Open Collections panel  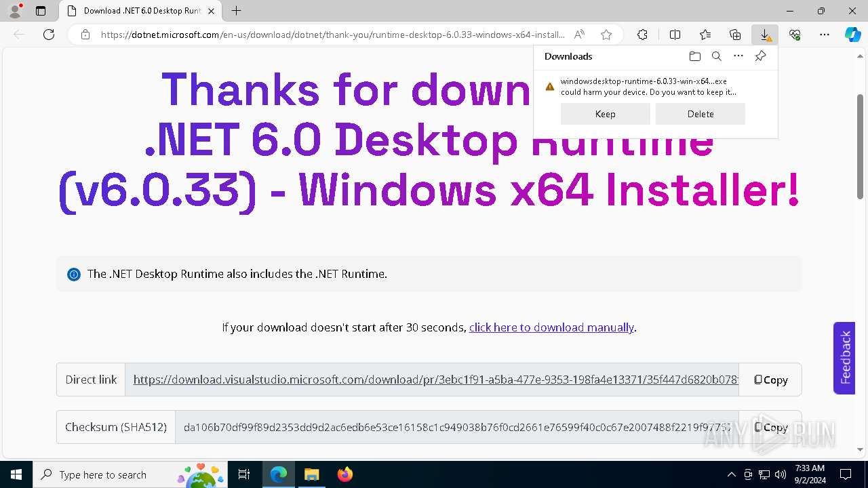(x=735, y=35)
